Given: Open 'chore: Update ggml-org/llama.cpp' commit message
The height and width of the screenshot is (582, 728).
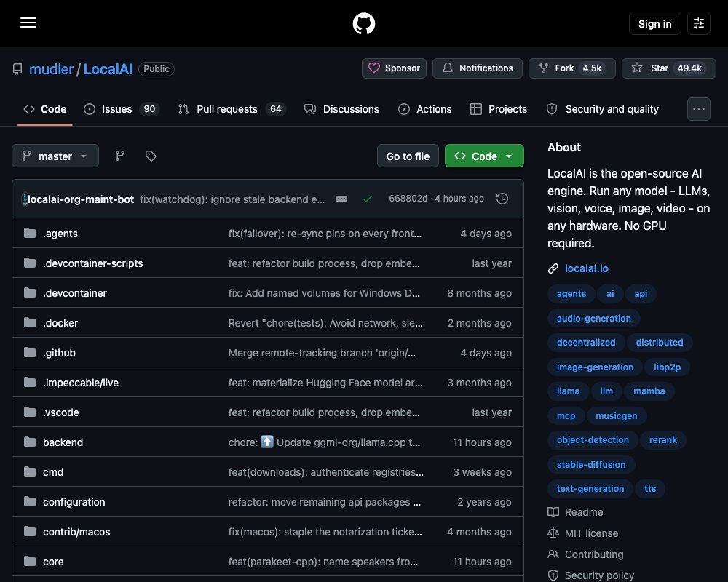Looking at the screenshot, I should tap(324, 442).
